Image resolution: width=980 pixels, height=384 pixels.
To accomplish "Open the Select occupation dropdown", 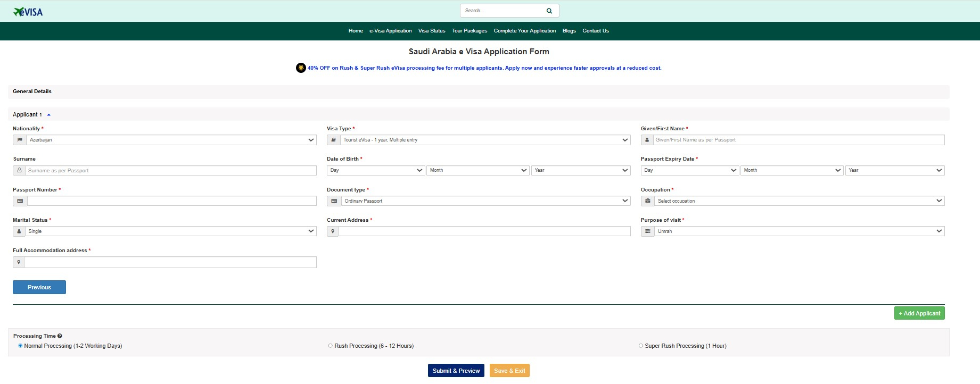I will tap(800, 201).
